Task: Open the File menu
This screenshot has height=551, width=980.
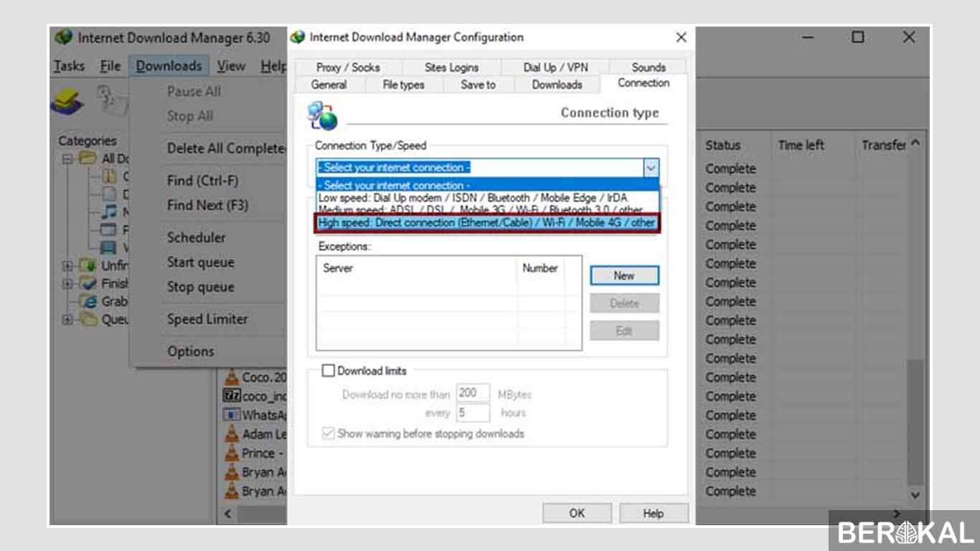Action: pos(110,66)
